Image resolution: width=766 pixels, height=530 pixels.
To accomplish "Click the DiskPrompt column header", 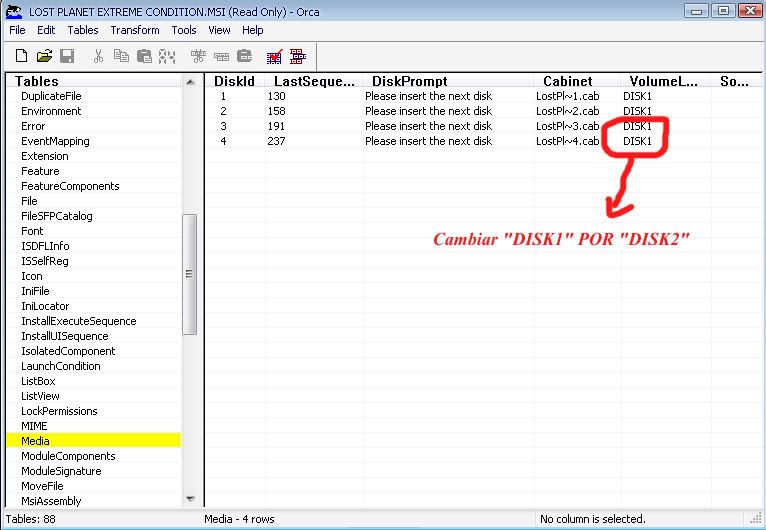I will [x=448, y=81].
